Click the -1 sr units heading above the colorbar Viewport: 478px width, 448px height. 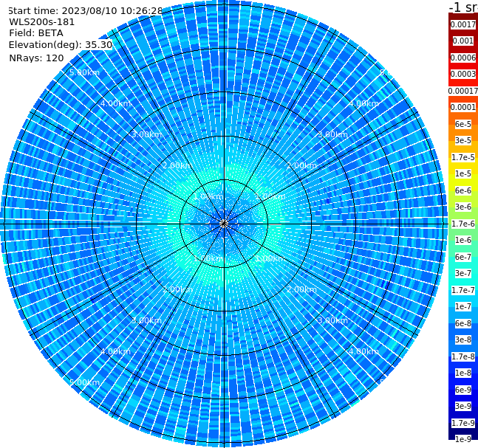(463, 7)
